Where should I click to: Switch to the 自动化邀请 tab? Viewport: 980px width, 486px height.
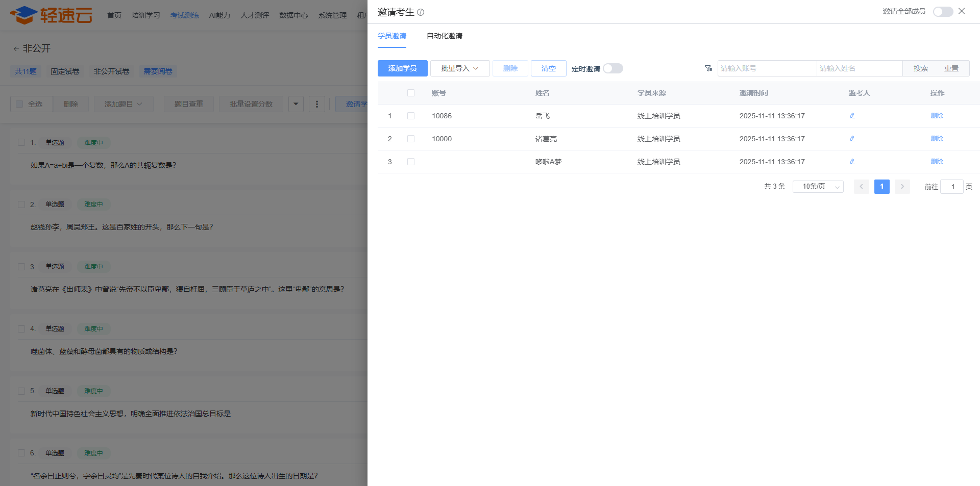coord(444,36)
